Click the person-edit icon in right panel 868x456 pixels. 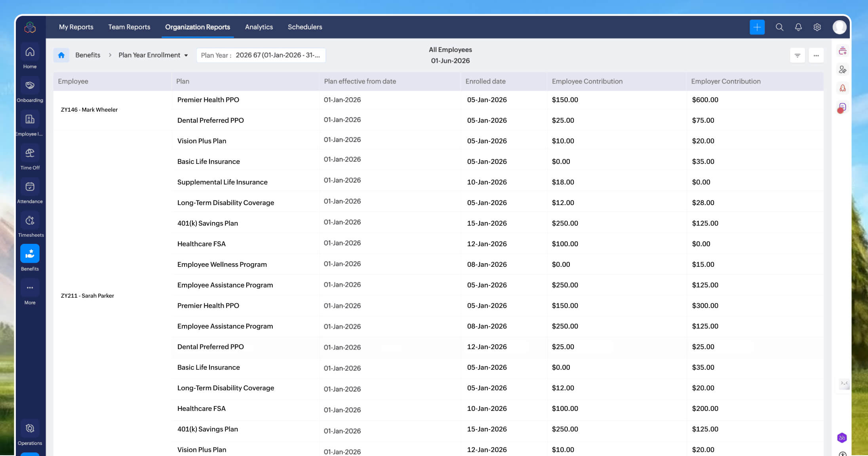point(842,70)
